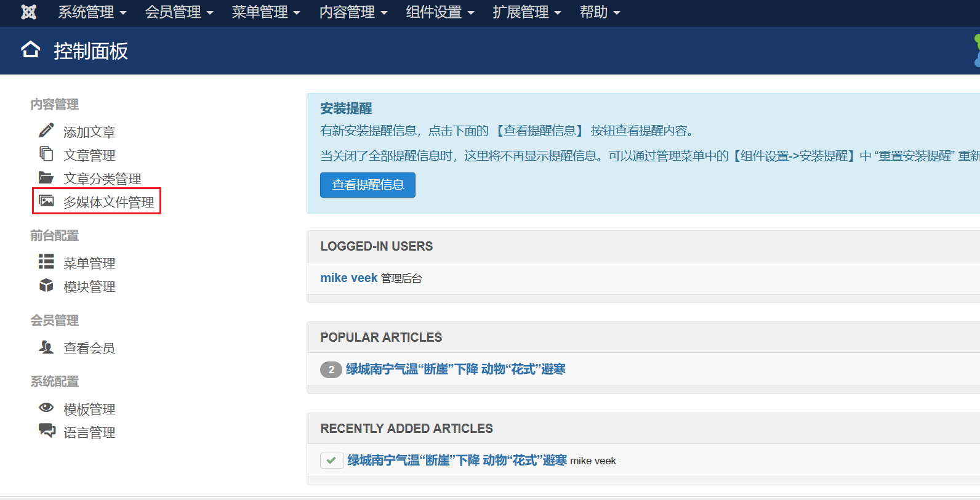This screenshot has height=500, width=980.
Task: Click the RECENTLY ADDED ARTICLES panel header
Action: point(407,429)
